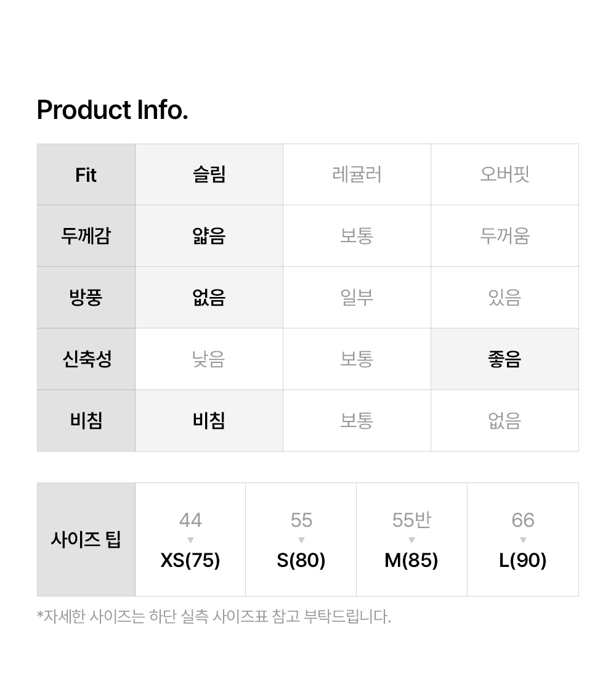Click the arrow below size 55반
Screen dimensions: 616x684
411,540
